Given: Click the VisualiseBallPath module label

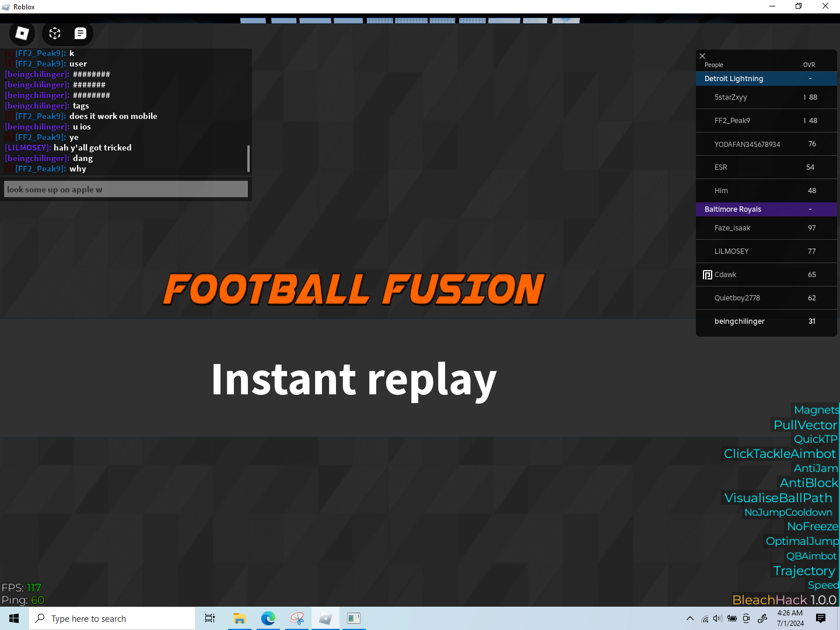Looking at the screenshot, I should tap(778, 498).
